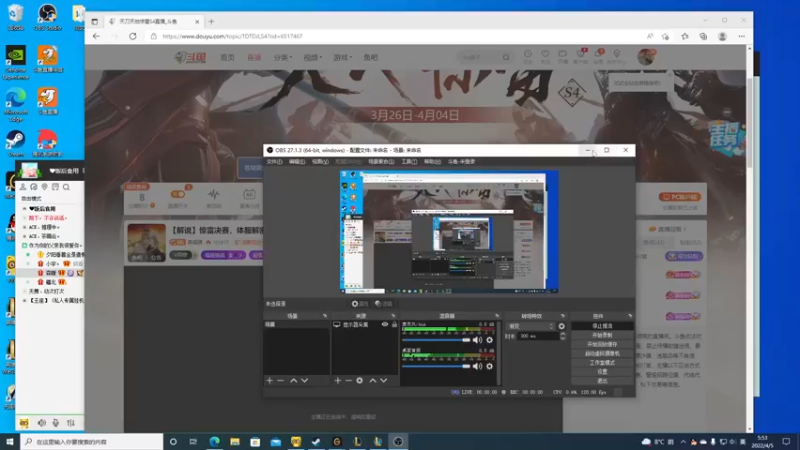The height and width of the screenshot is (450, 800).
Task: Adjust first mixer channel volume slider
Action: [436, 340]
